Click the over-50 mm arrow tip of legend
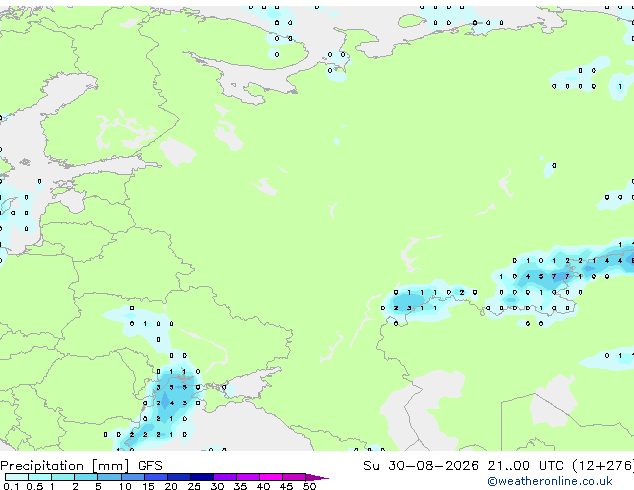This screenshot has height=490, width=634. point(317,477)
